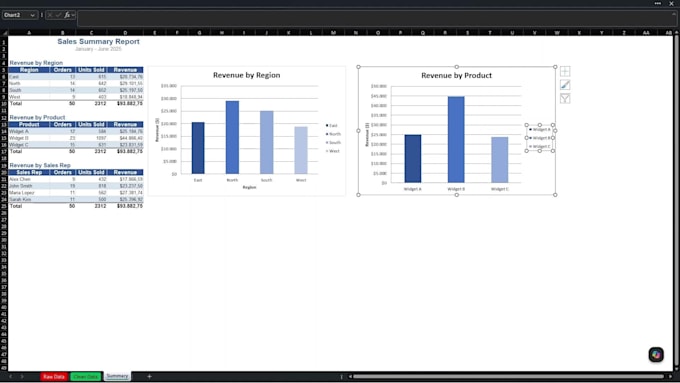
Task: Select the Widget C bar in Product chart
Action: [500, 160]
